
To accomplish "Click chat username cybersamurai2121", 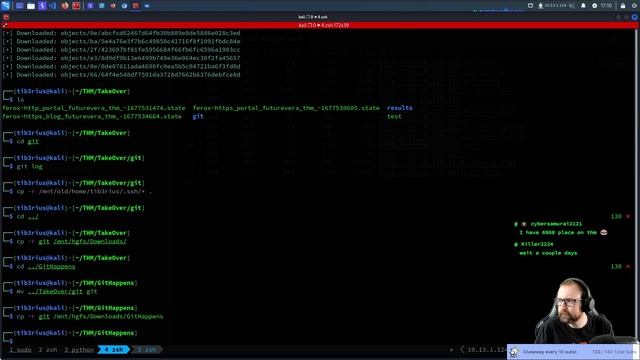I will [x=556, y=224].
